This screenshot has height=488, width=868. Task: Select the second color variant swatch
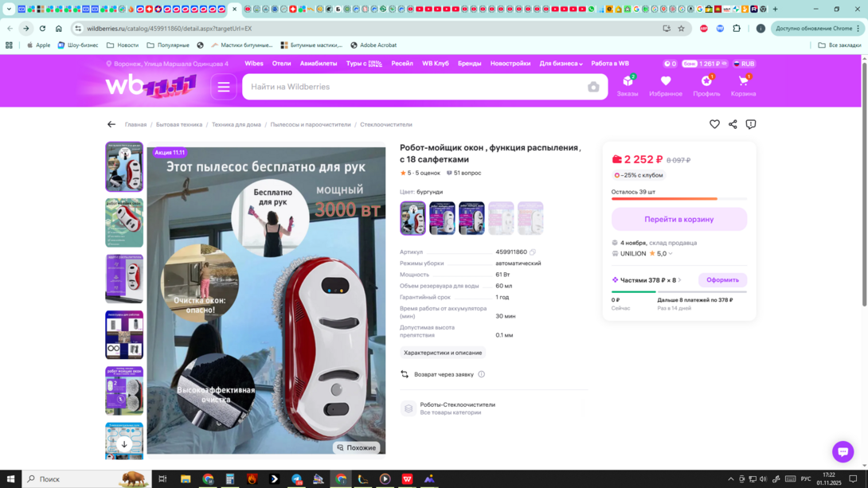(x=442, y=218)
